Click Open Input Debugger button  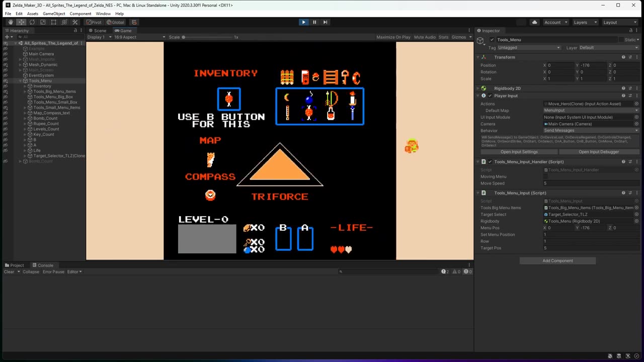point(599,152)
